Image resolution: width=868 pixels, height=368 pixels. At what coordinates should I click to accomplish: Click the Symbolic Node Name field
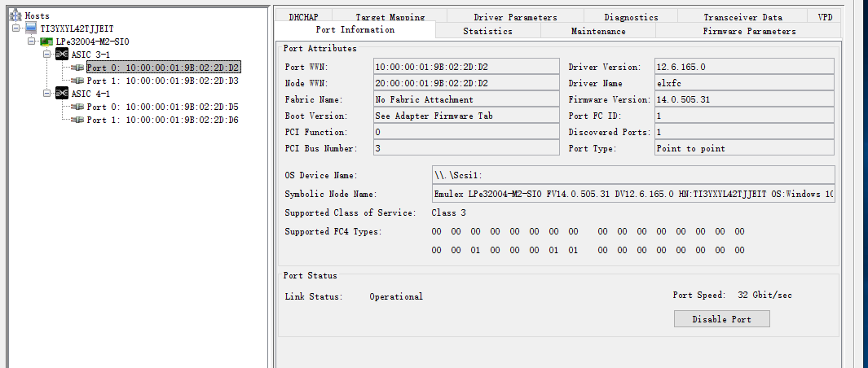633,194
